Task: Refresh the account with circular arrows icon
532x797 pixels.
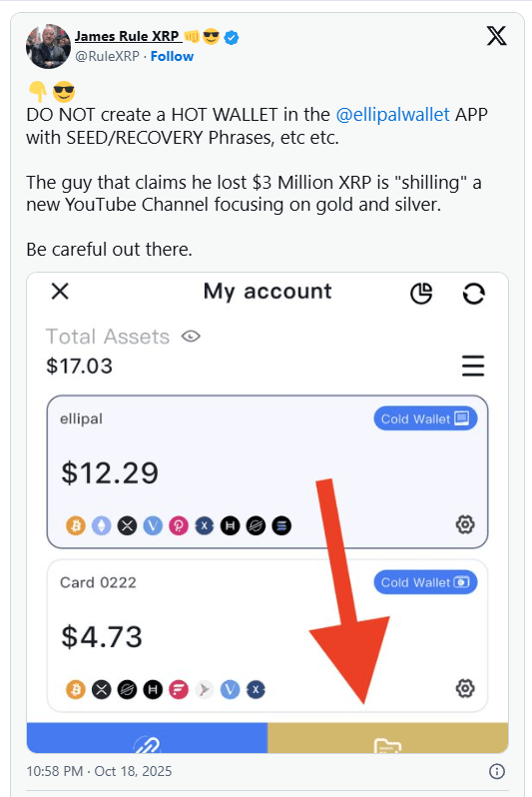Action: point(473,294)
